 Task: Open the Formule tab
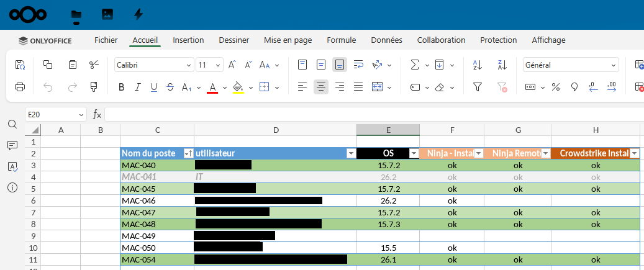coord(341,40)
